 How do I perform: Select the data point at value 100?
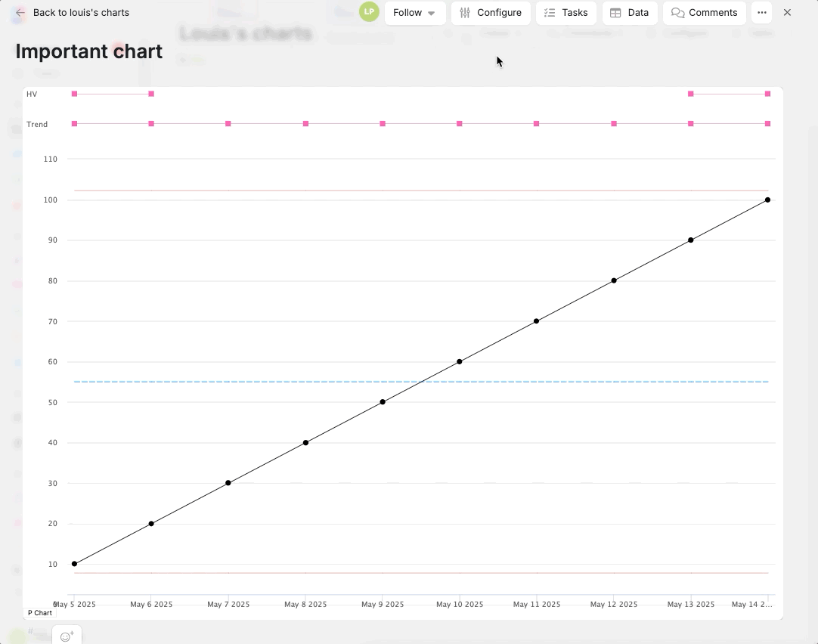(767, 200)
